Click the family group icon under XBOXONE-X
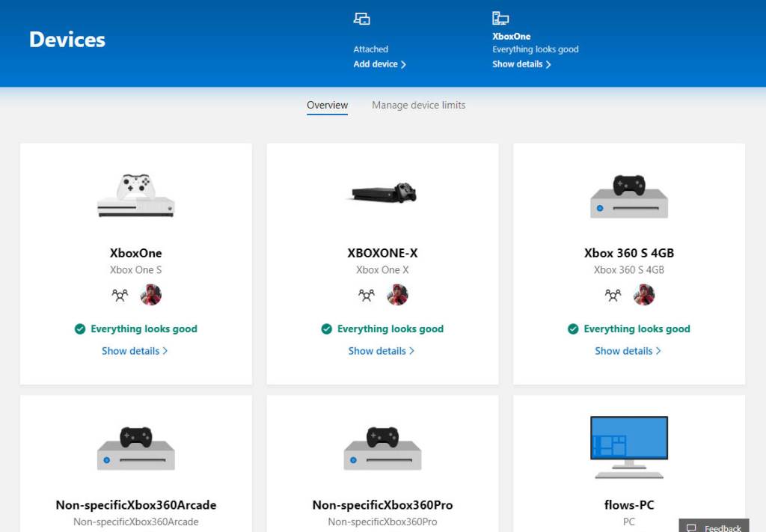This screenshot has height=532, width=766. coord(367,295)
